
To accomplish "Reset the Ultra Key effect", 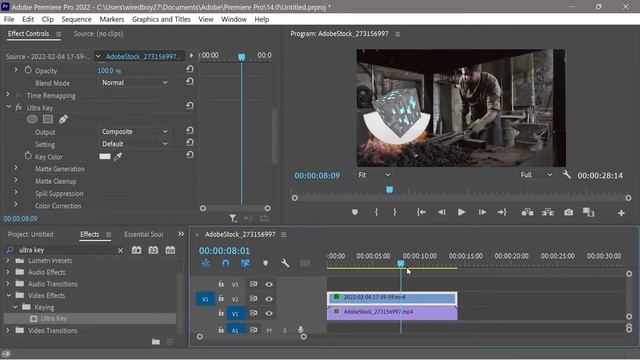I will (x=189, y=106).
